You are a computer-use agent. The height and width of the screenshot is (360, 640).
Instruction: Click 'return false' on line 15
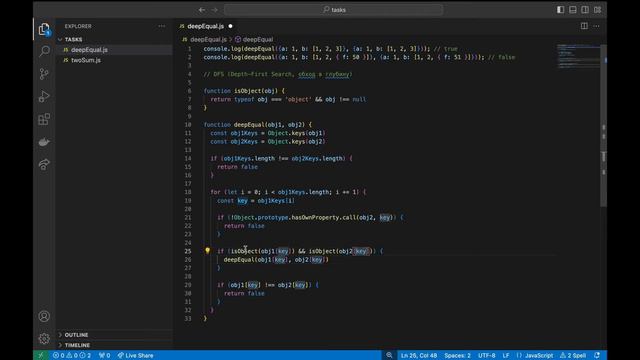(x=237, y=167)
